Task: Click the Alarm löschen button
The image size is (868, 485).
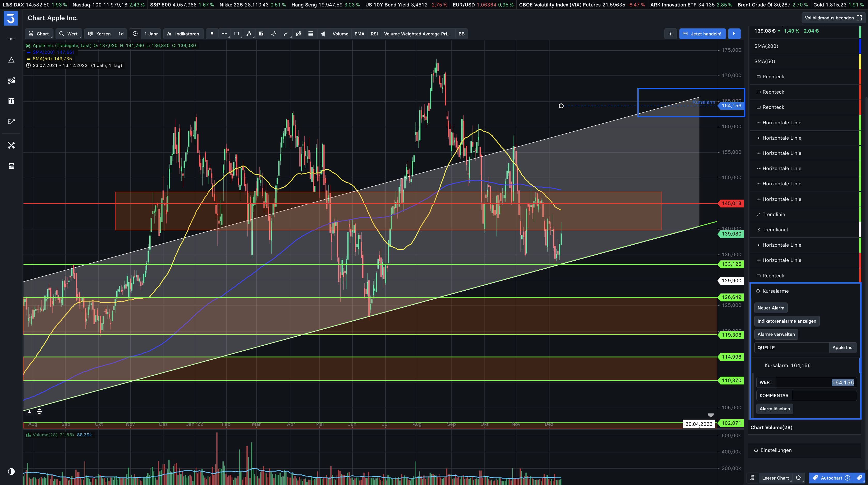Action: coord(775,408)
